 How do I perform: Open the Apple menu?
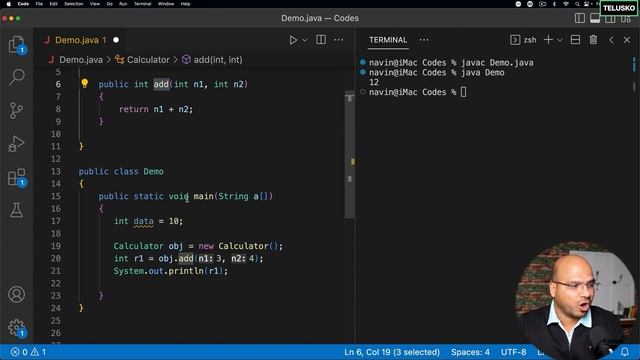click(x=8, y=4)
